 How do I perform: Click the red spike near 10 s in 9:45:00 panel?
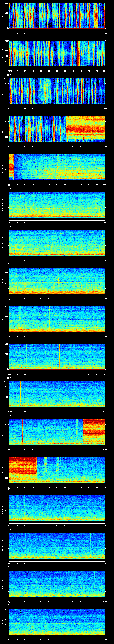25,546
